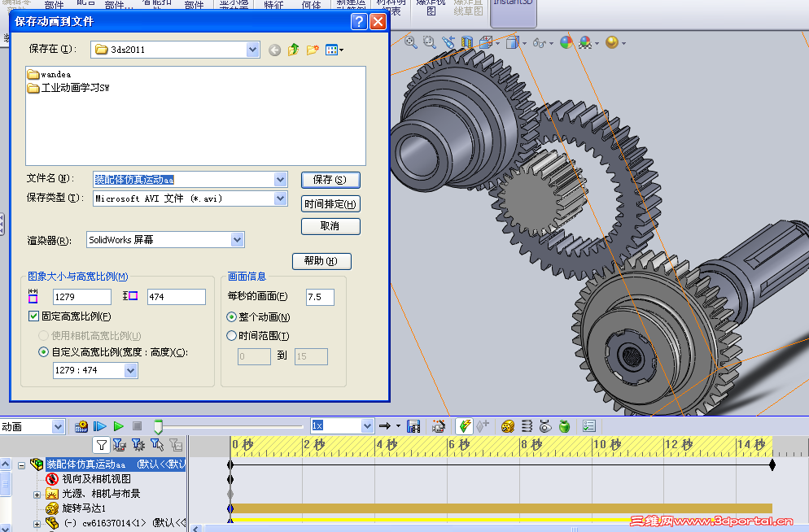Select 视向及相机视图 tree item
Viewport: 809px width, 532px height.
pos(97,479)
